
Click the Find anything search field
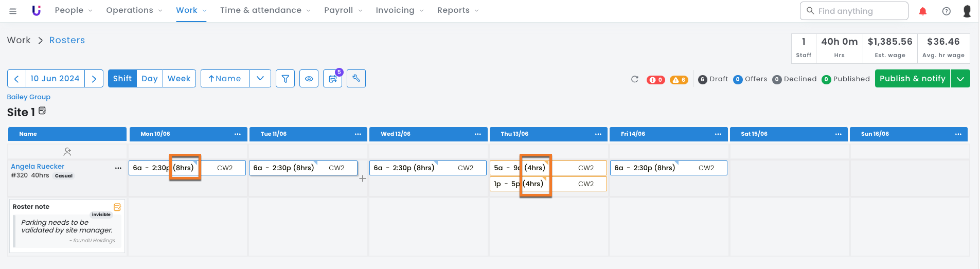tap(854, 11)
